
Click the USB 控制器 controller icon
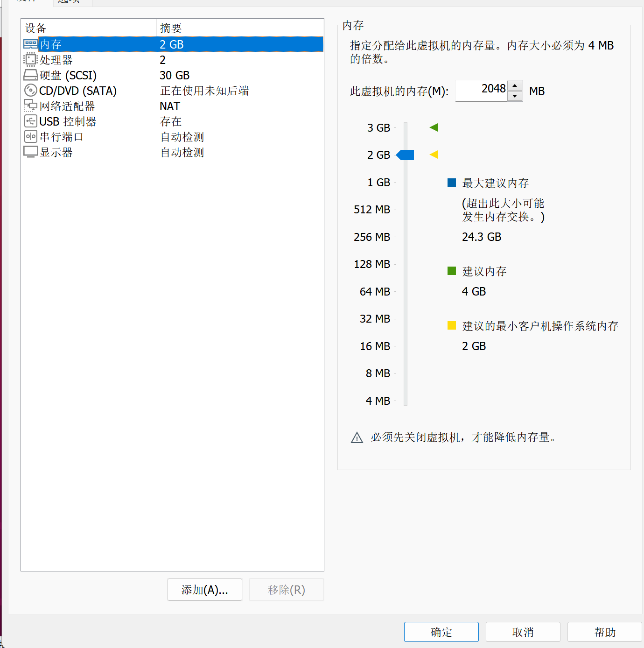(x=30, y=121)
